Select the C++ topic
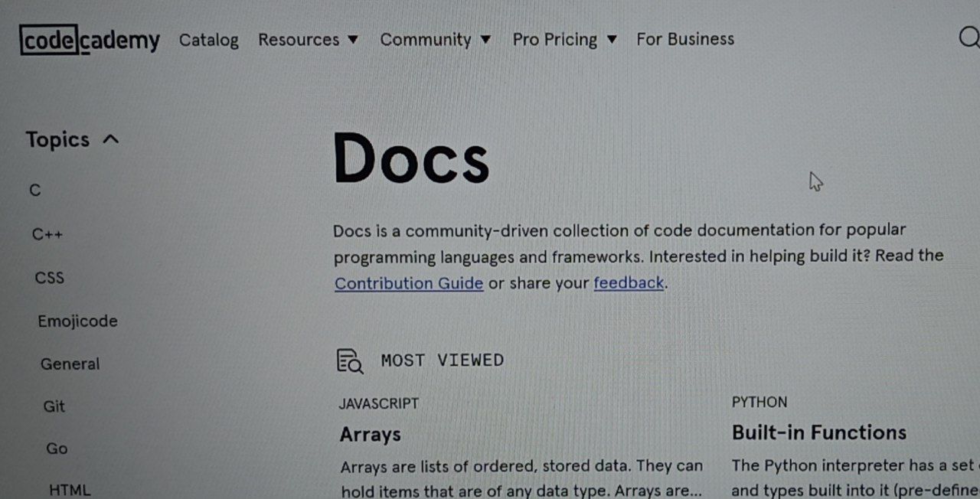The height and width of the screenshot is (499, 980). pos(47,234)
